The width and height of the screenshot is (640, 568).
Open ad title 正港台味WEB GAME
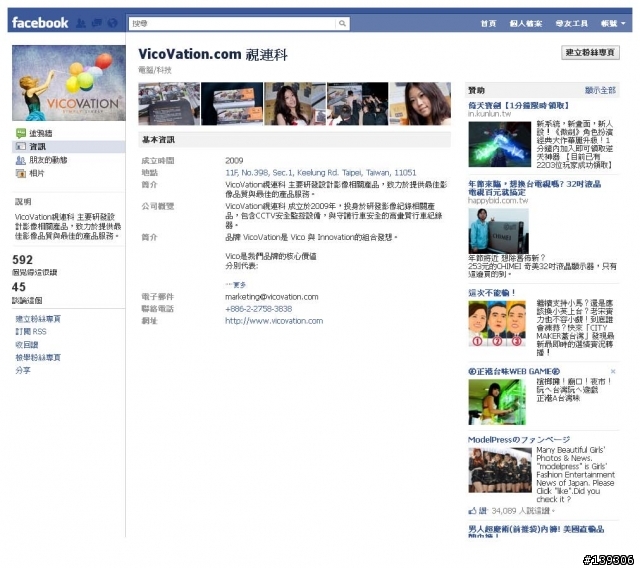(x=514, y=371)
